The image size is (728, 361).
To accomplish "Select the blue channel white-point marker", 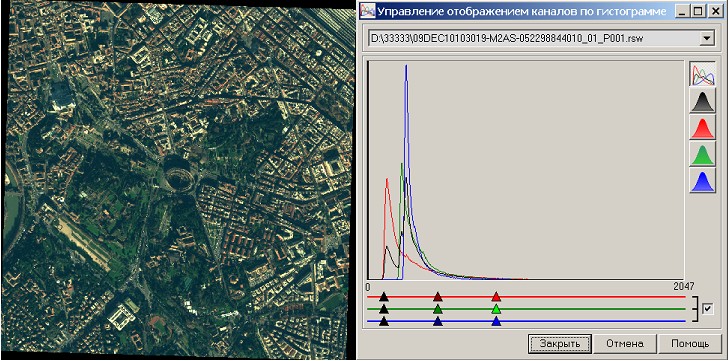I will 496,321.
